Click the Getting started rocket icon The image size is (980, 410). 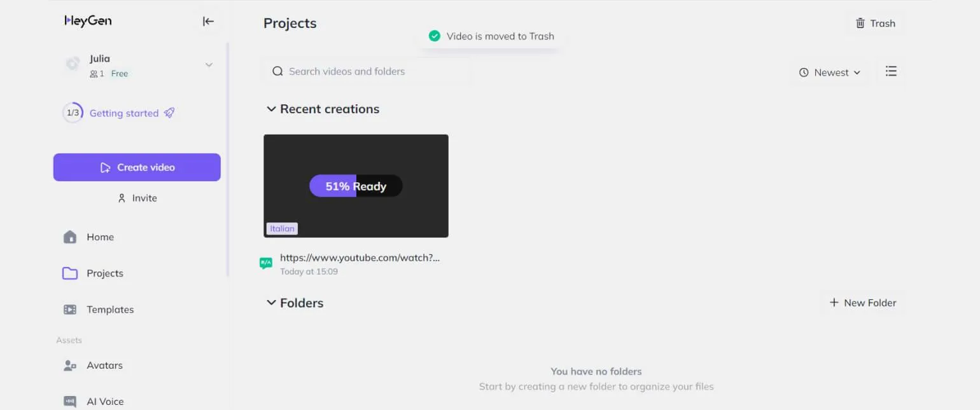[169, 113]
